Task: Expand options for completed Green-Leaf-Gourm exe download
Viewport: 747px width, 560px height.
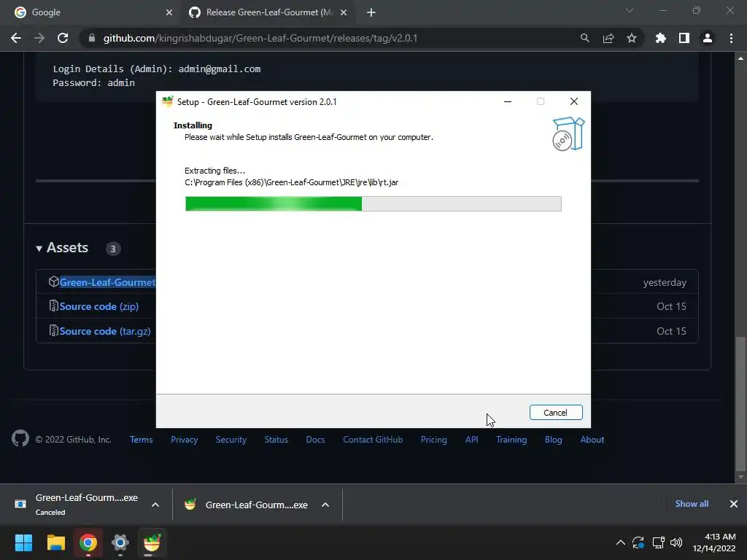Action: tap(325, 505)
